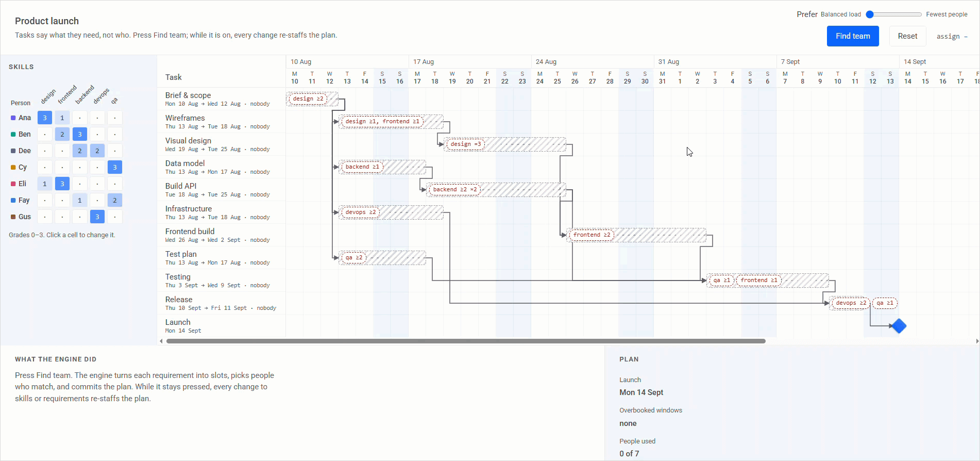Click the 'Balanced load' label
The image size is (980, 461).
(x=841, y=14)
